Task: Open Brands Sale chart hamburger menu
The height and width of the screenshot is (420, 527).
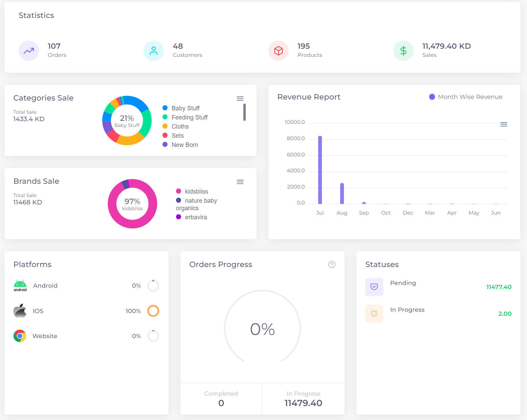Action: point(240,182)
